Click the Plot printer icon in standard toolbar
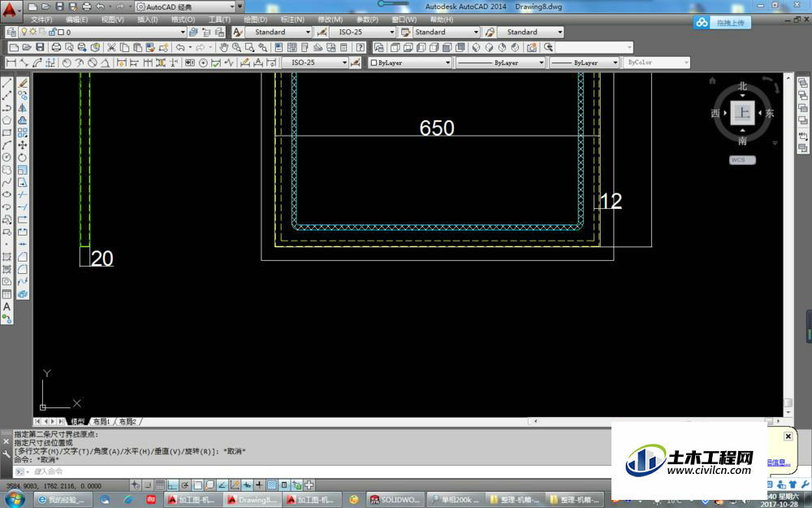This screenshot has width=812, height=508. click(57, 47)
